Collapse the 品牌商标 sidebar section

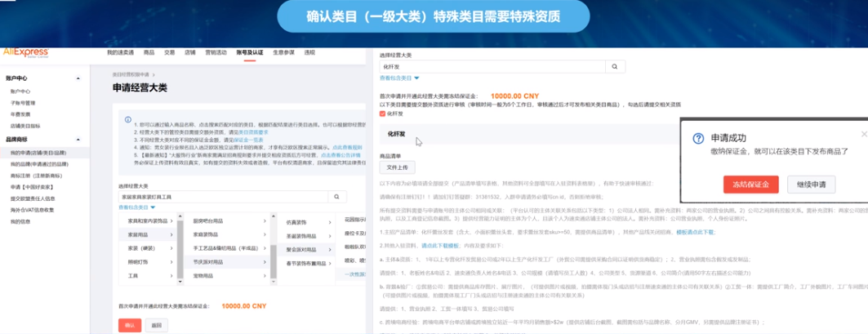click(78, 140)
